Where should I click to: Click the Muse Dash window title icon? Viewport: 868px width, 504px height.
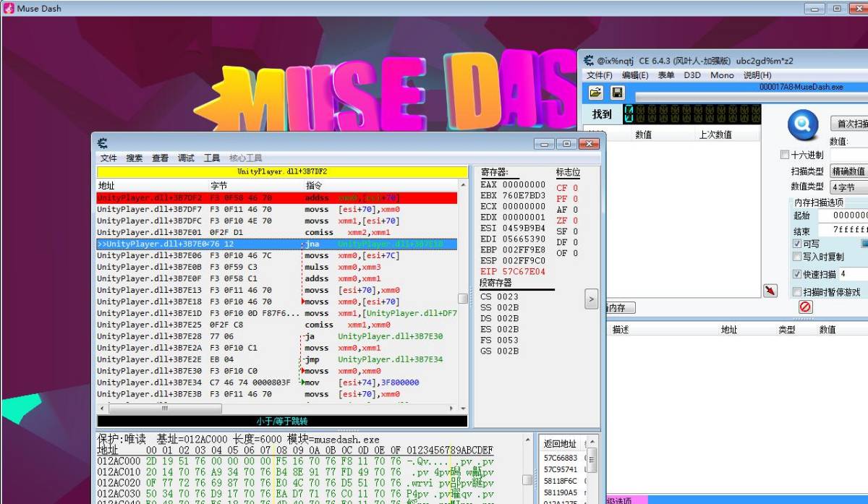(x=9, y=9)
